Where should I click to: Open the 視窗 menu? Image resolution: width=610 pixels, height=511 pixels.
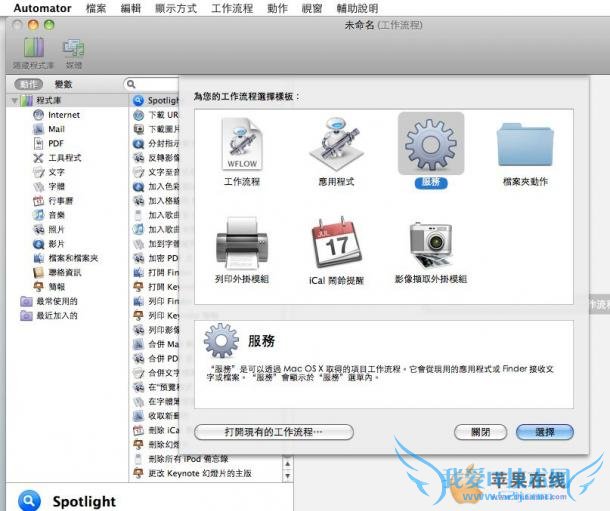[x=312, y=8]
